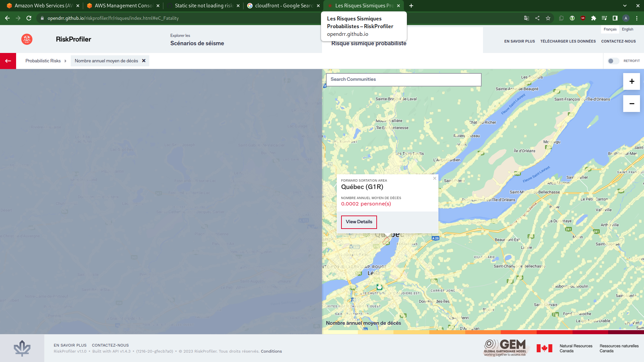This screenshot has height=362, width=644.
Task: Bookmark this page with the star icon
Action: coord(549,18)
